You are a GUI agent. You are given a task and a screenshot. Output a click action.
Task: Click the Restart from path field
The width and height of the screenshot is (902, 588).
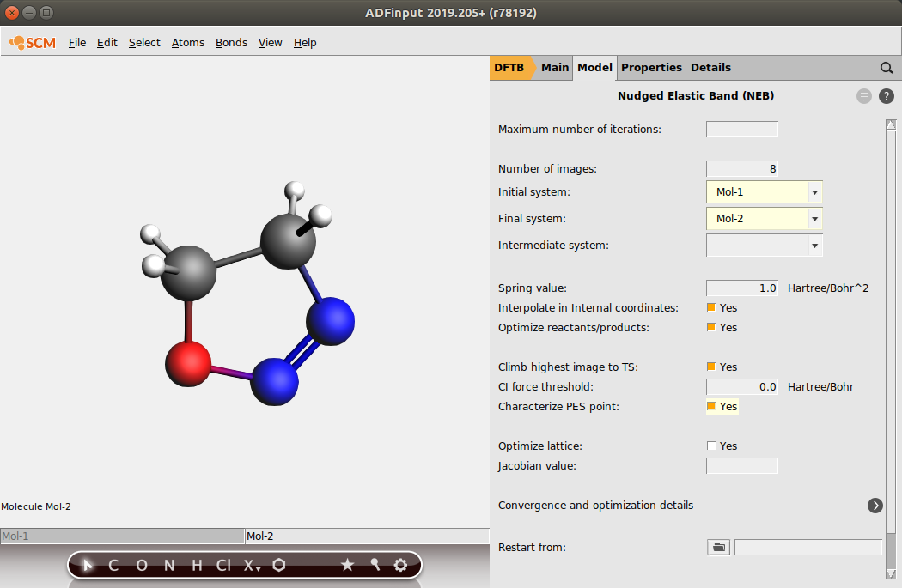808,547
